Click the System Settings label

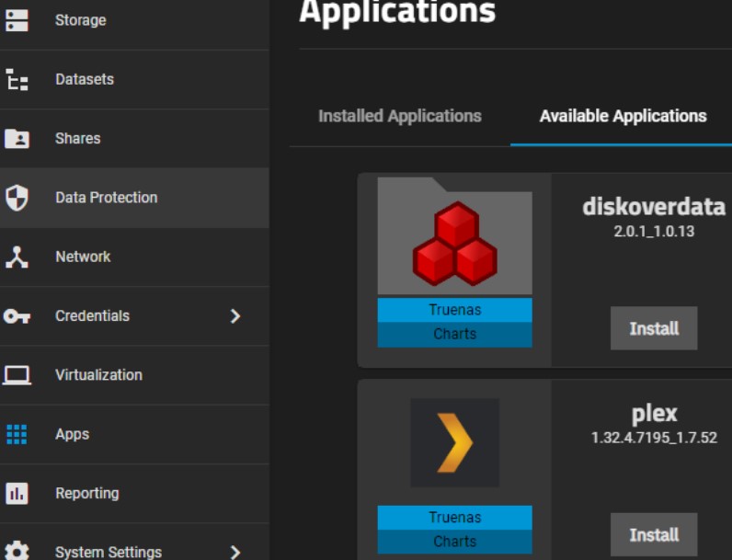(x=109, y=552)
